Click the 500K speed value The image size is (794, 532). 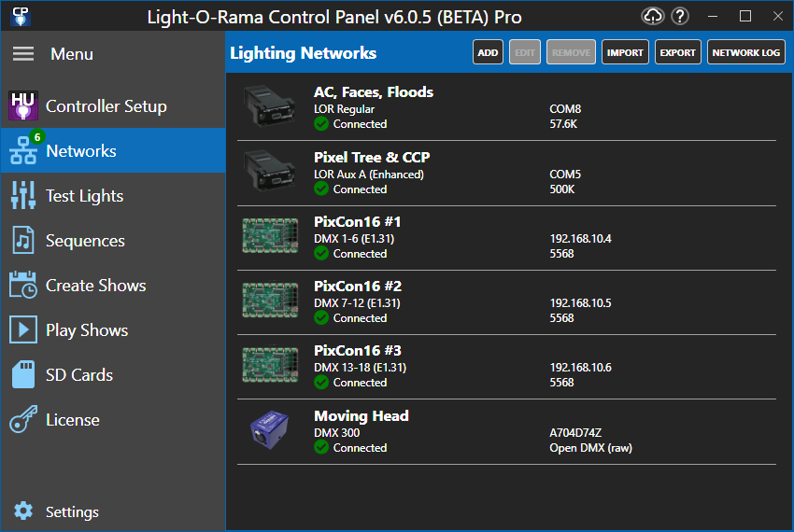tap(562, 189)
